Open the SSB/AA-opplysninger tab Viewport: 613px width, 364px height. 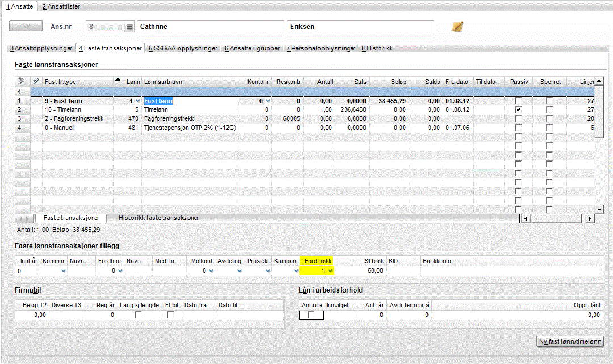[x=183, y=49]
